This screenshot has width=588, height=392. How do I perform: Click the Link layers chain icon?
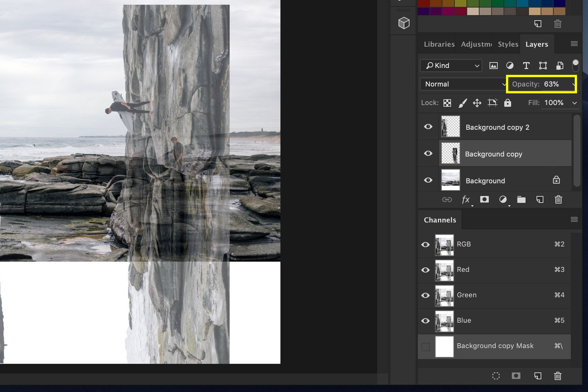pos(447,200)
